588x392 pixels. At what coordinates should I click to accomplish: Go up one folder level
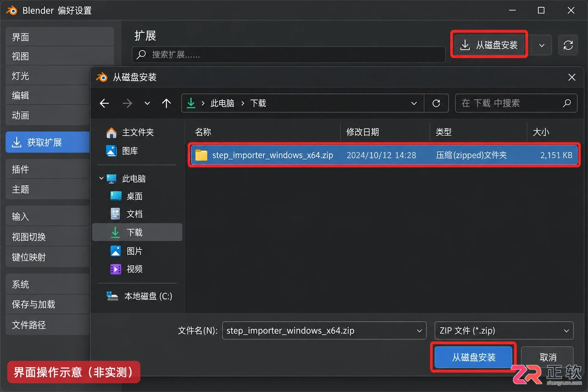click(166, 103)
